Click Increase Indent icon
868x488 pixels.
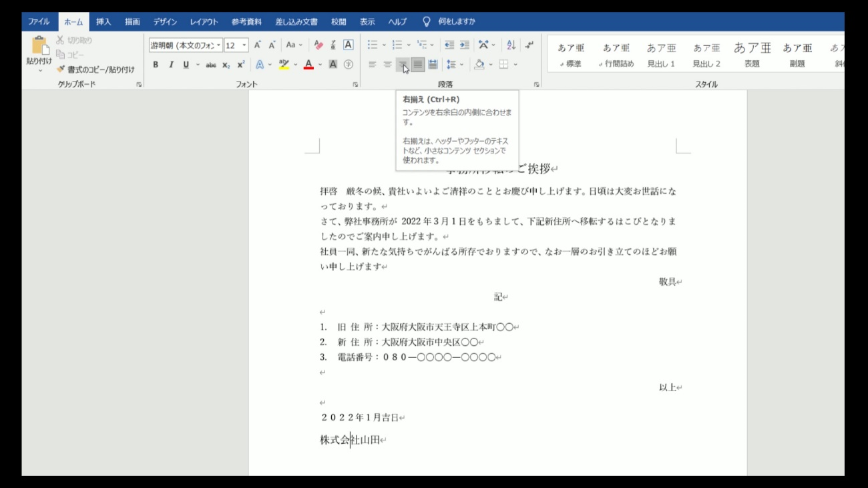point(464,45)
